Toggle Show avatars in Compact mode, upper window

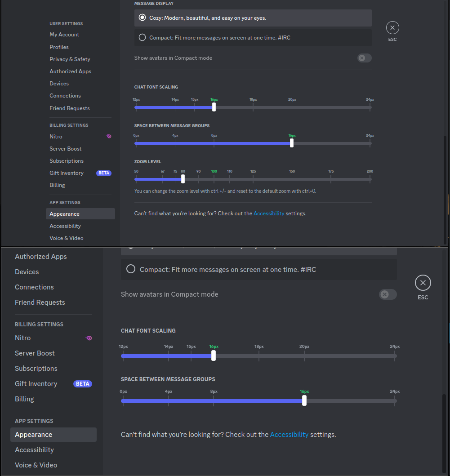click(x=364, y=58)
